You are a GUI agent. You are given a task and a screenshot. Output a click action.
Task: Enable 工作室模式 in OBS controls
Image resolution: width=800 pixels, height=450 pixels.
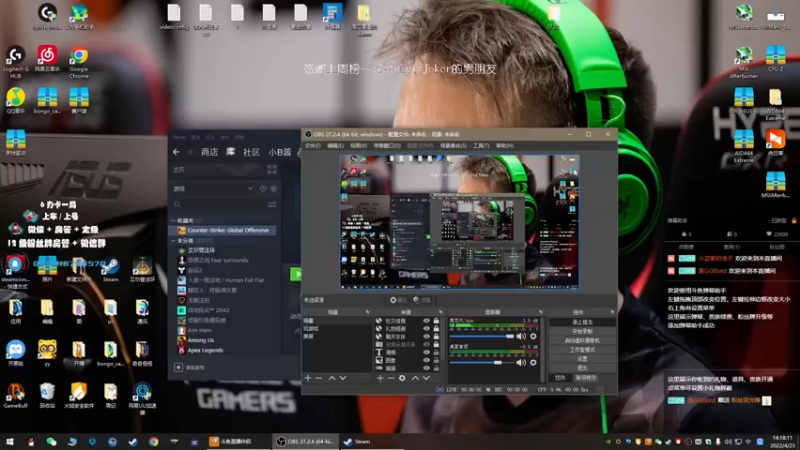582,349
